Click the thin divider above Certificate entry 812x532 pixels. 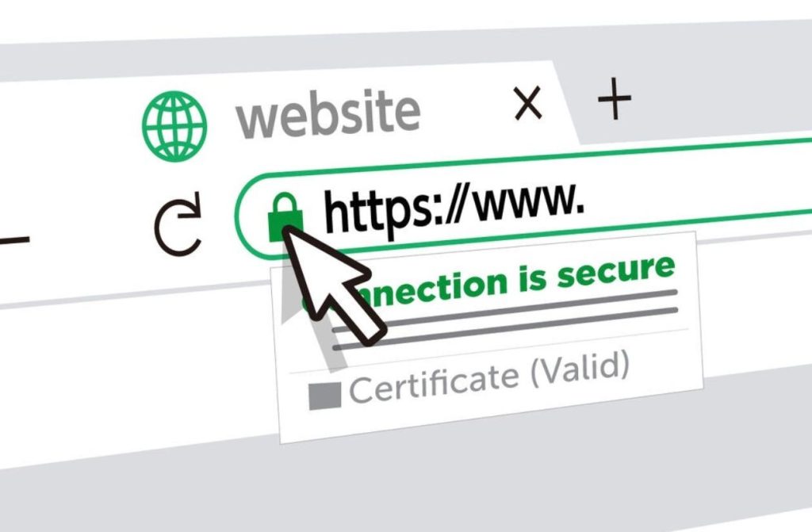click(489, 350)
